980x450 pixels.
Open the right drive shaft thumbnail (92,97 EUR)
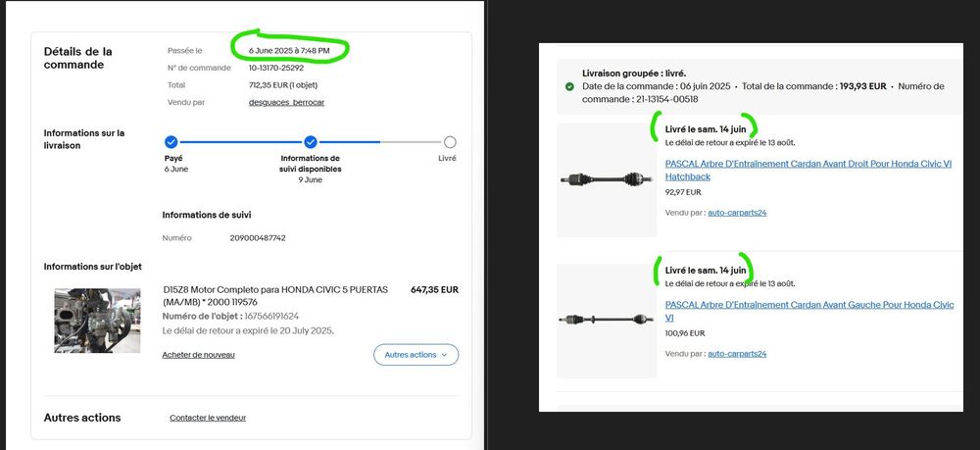pos(607,180)
